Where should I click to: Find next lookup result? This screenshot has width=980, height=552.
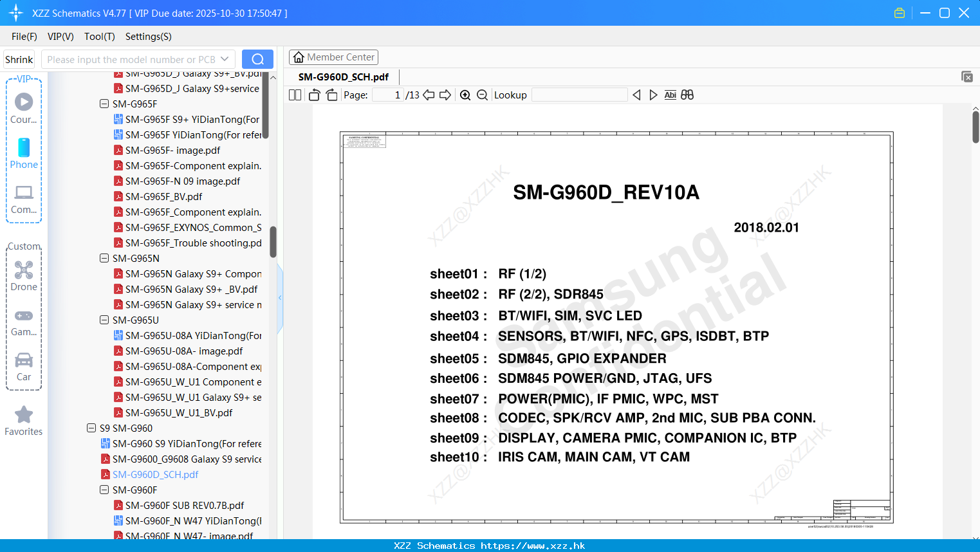pos(653,95)
